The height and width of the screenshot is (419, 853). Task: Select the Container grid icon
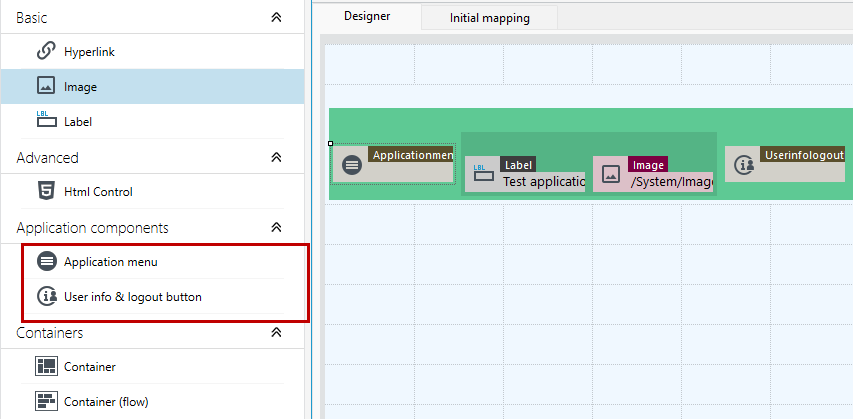pos(46,367)
